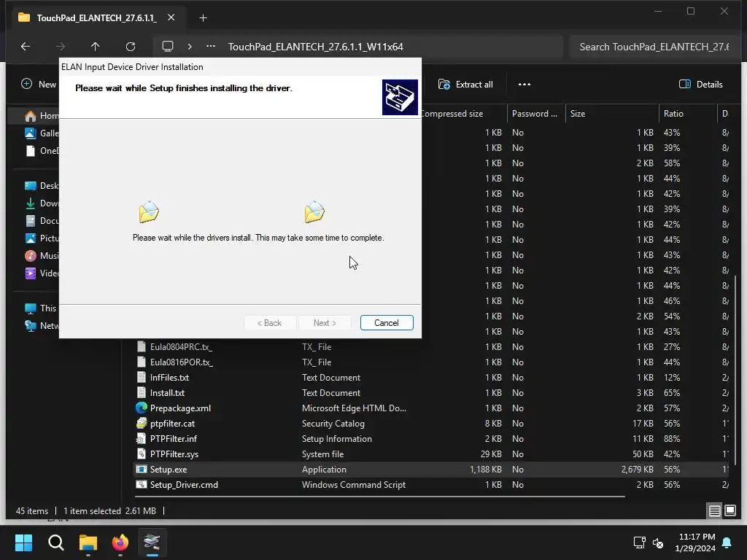The image size is (747, 560).
Task: Open taskbar Search
Action: (x=55, y=542)
